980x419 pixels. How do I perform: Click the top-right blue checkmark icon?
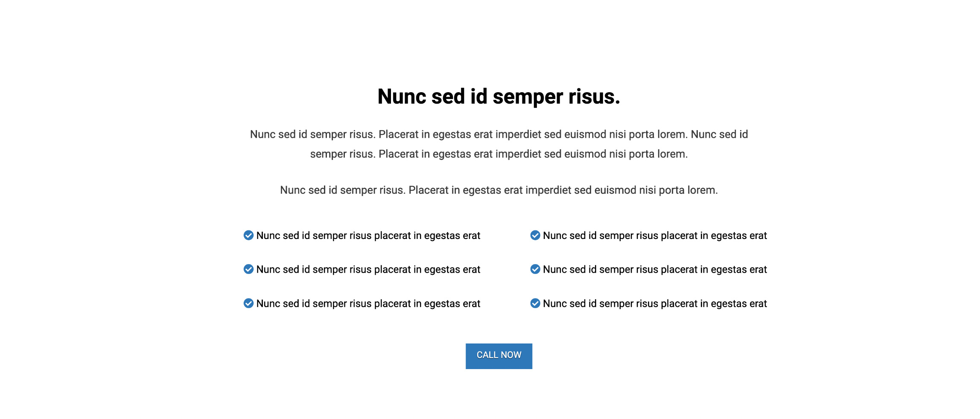click(x=535, y=236)
